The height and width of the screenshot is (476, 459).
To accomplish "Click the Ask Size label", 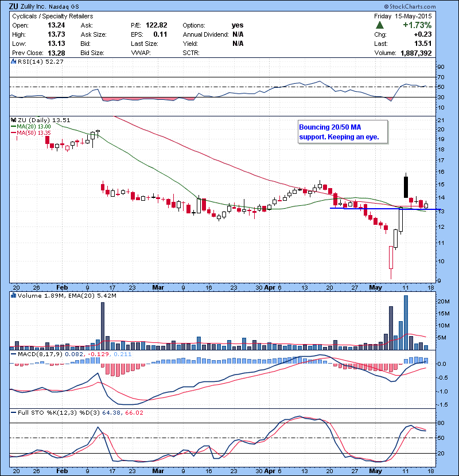I will [x=94, y=34].
